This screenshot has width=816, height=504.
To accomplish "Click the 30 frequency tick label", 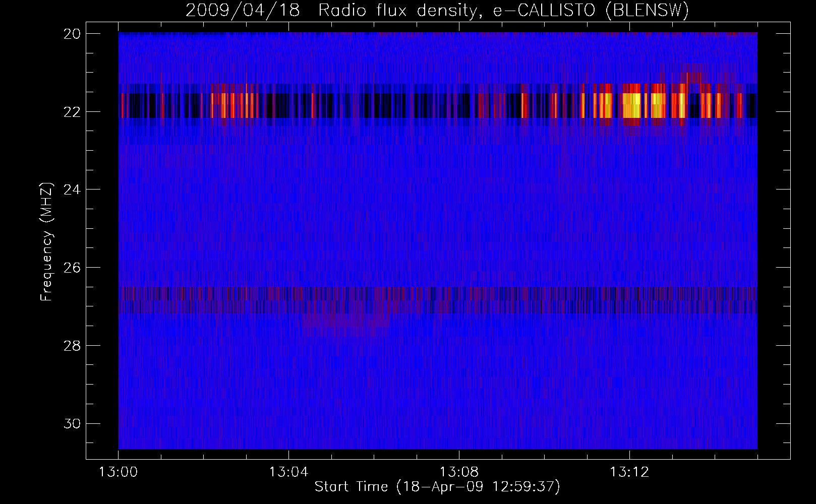I will point(72,424).
